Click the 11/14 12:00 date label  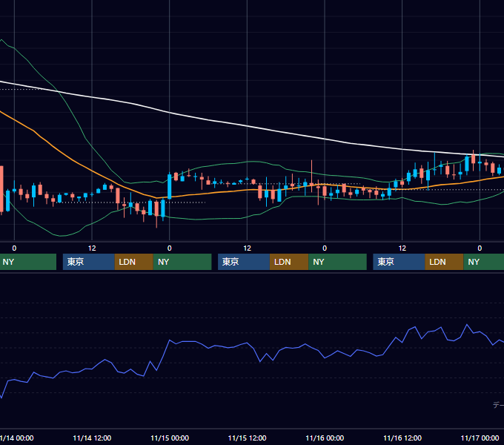tap(92, 438)
